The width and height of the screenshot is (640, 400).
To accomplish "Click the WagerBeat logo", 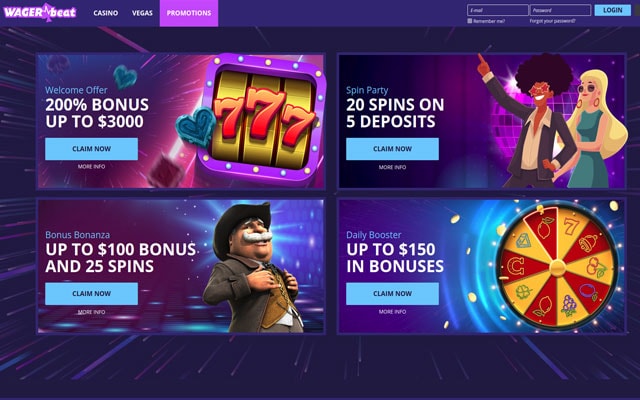I will [x=40, y=12].
